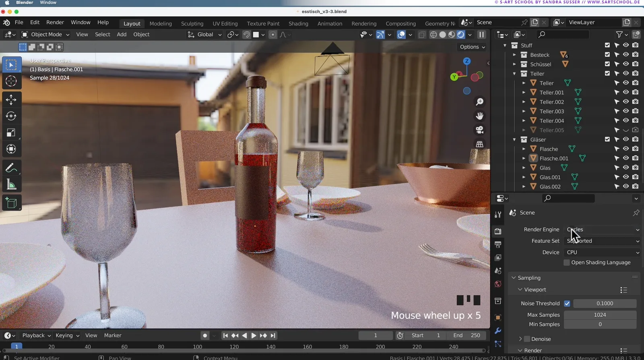
Task: Pause viewport render preview
Action: point(481,35)
